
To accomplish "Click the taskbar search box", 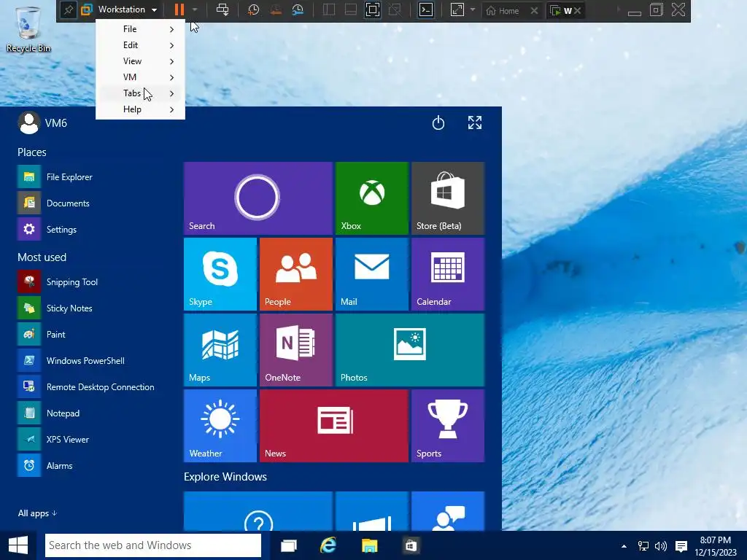I will (153, 545).
